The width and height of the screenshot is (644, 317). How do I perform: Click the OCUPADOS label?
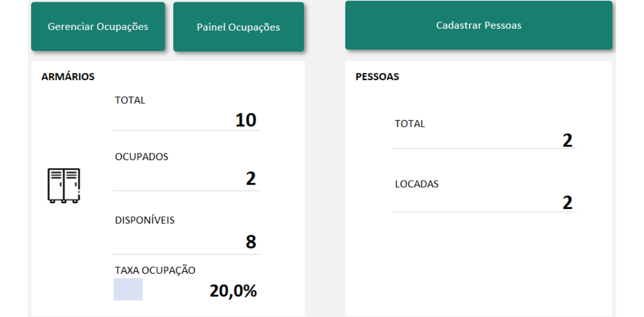(x=141, y=156)
